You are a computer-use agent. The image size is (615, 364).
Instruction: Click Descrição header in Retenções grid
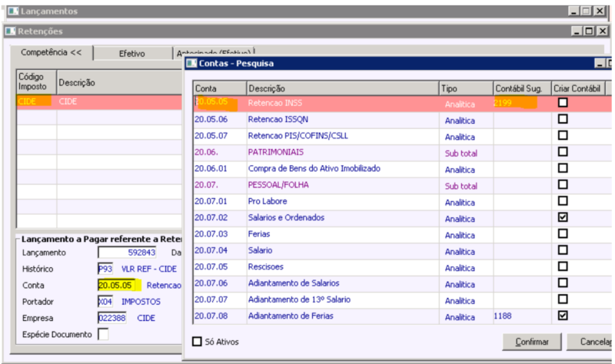pos(119,82)
